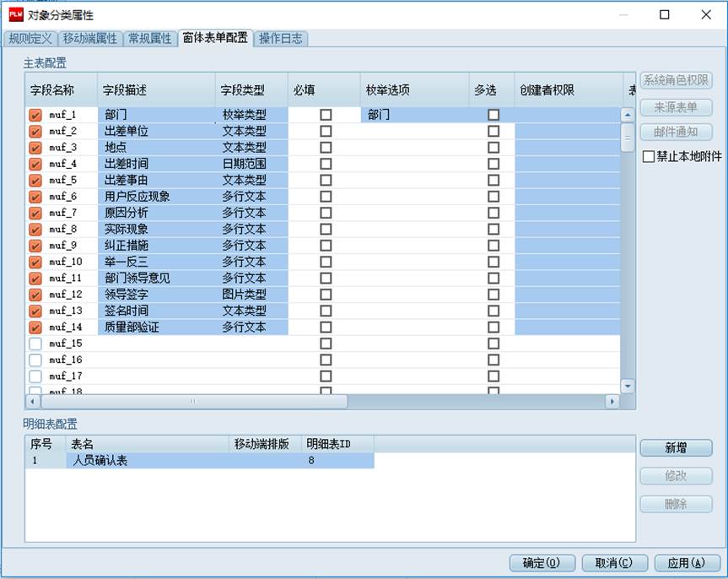Check 必填 for the 出差单位 row

pyautogui.click(x=326, y=131)
